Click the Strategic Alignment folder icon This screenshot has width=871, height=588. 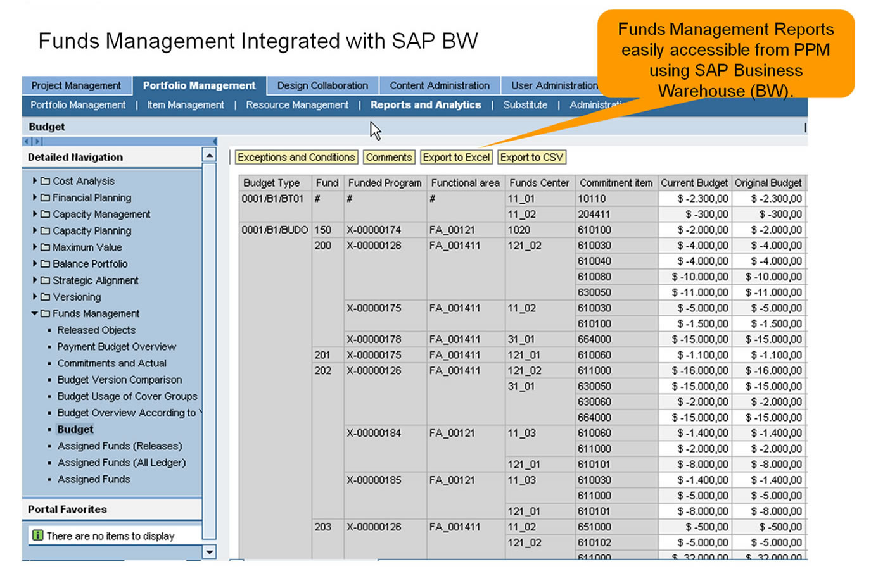coord(45,280)
